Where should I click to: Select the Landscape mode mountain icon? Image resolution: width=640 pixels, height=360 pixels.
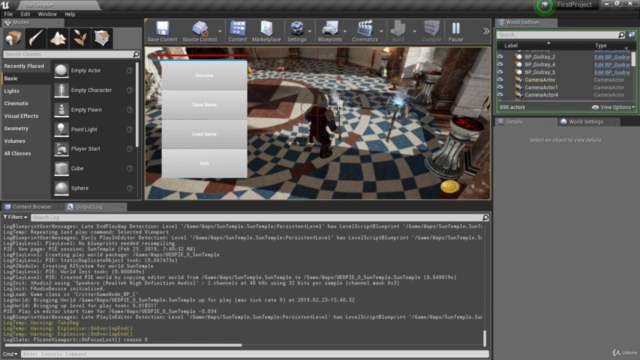coord(58,38)
